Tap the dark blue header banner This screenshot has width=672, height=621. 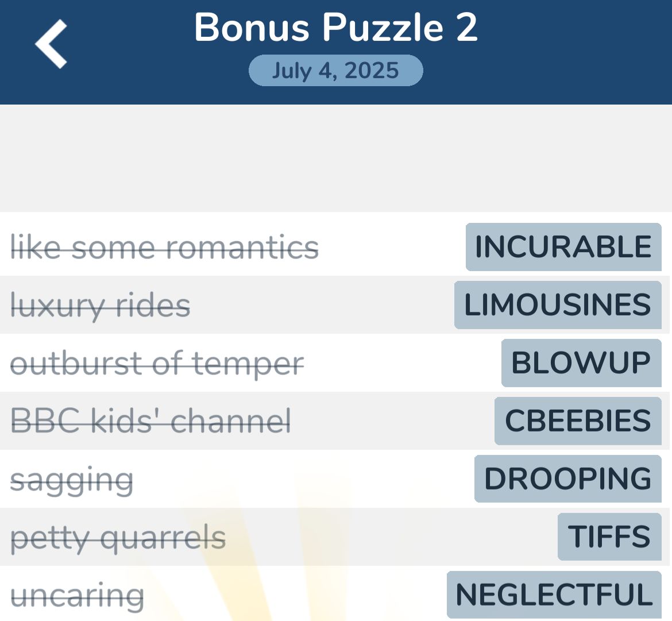click(x=336, y=52)
